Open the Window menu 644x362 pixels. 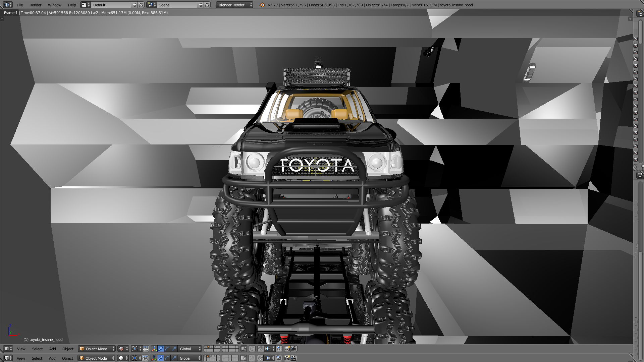click(54, 5)
